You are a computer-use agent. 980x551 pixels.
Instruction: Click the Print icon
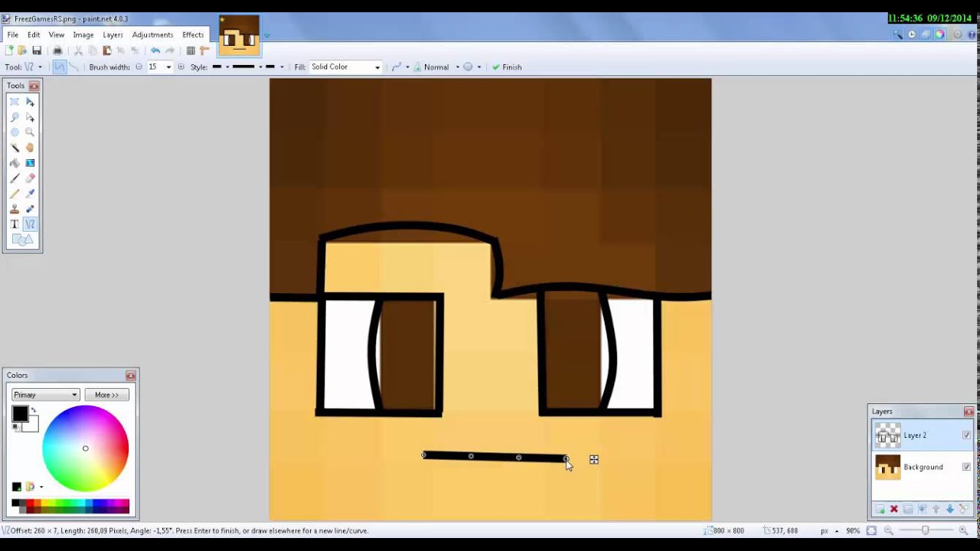click(57, 51)
